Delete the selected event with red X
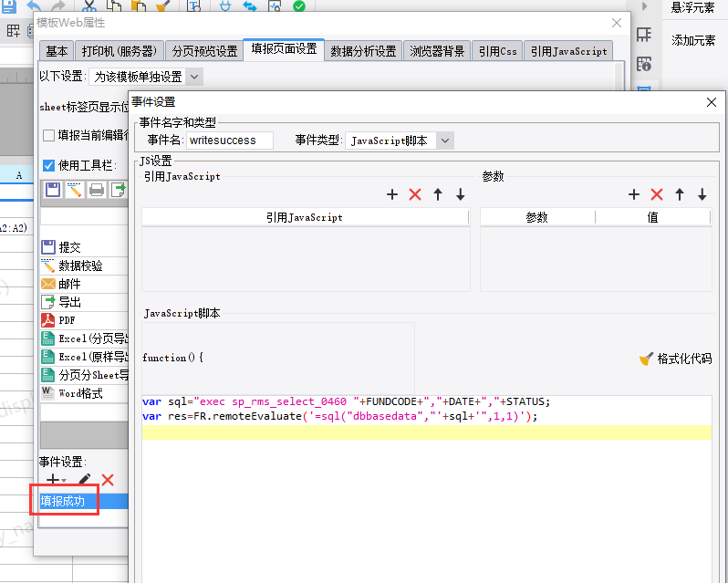The width and height of the screenshot is (728, 583). 108,480
